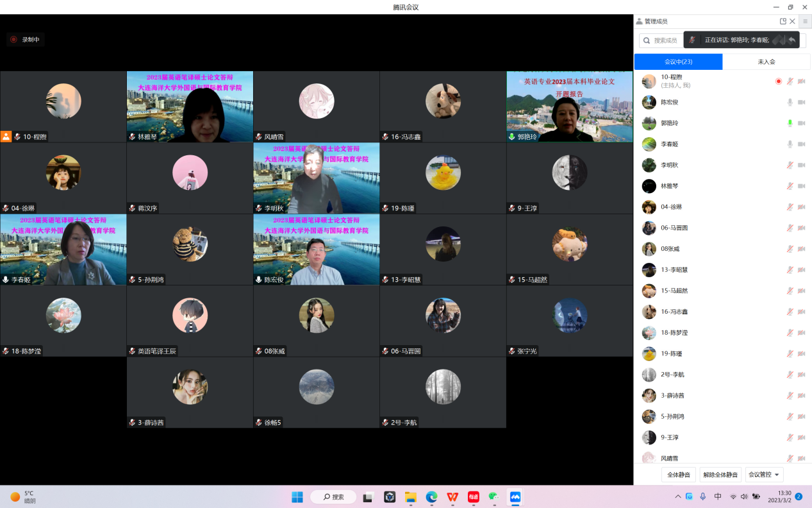Image resolution: width=812 pixels, height=508 pixels.
Task: Open the menu icon beside panel header
Action: click(x=805, y=21)
